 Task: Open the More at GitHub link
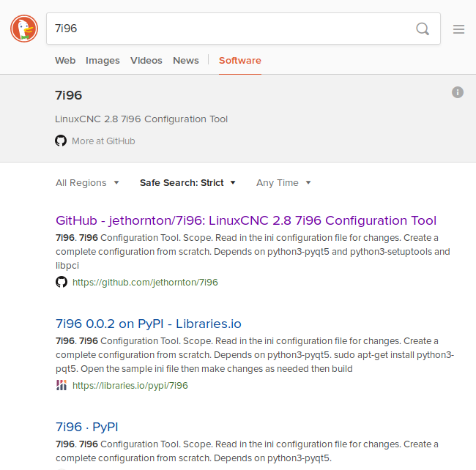(x=103, y=141)
